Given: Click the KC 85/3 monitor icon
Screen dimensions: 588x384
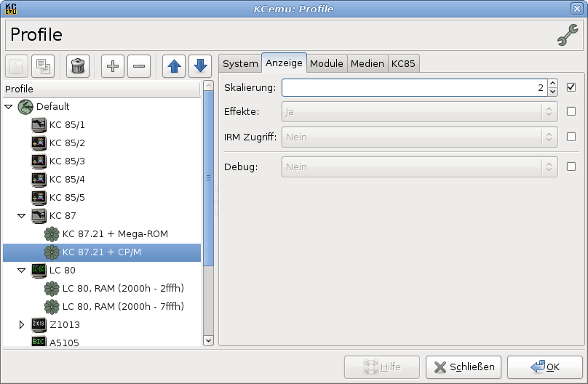Looking at the screenshot, I should [39, 161].
